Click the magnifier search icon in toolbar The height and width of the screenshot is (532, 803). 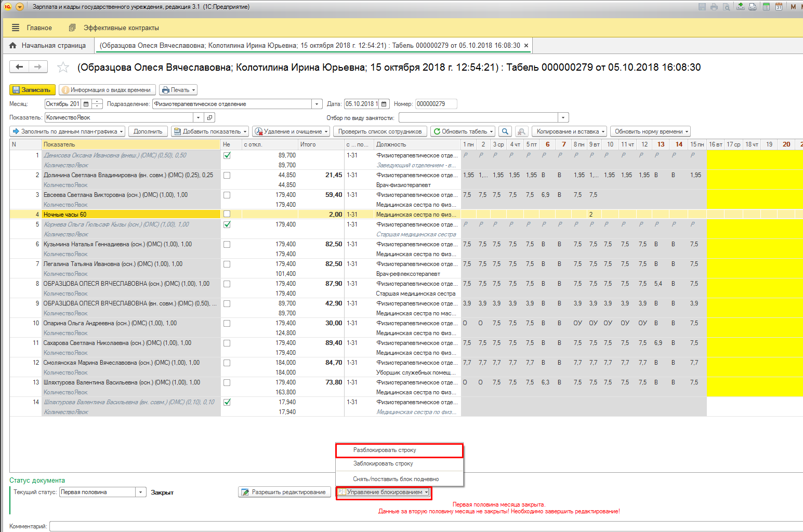pyautogui.click(x=505, y=131)
